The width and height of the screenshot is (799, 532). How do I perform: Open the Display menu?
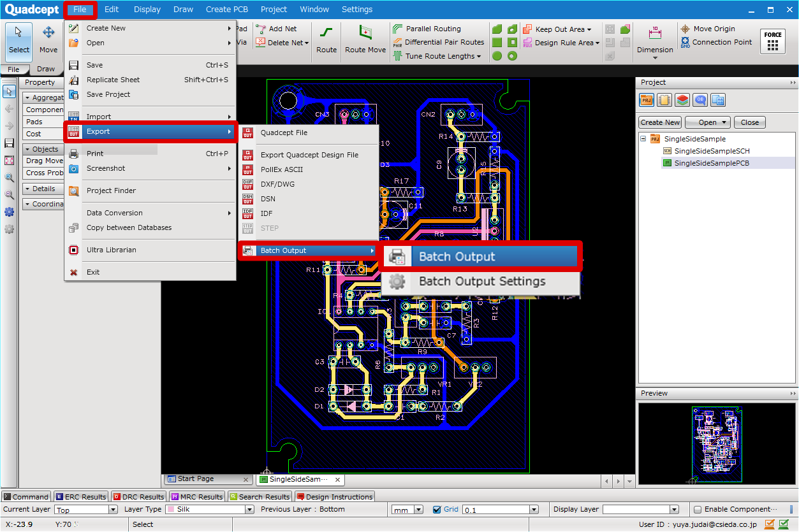tap(147, 9)
